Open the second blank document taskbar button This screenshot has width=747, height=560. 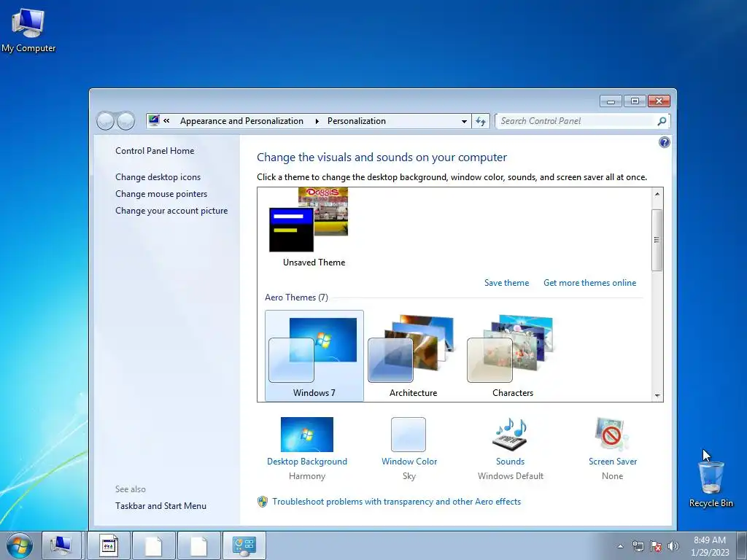point(198,545)
